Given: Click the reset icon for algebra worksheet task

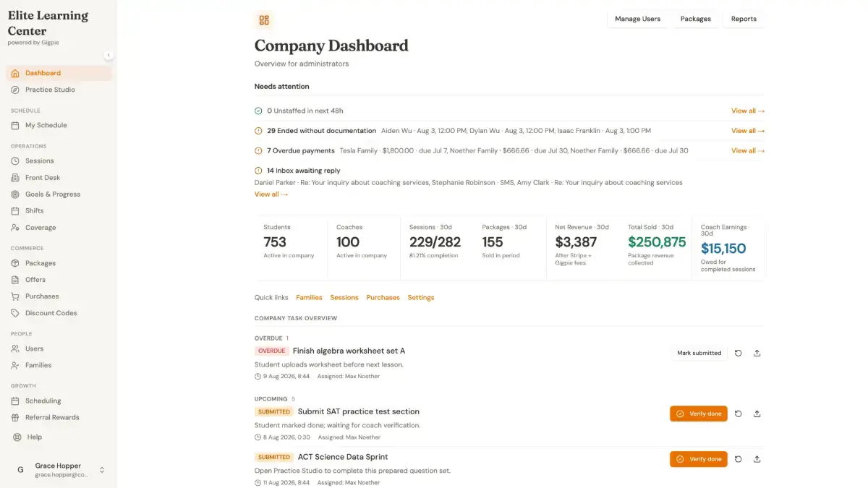Looking at the screenshot, I should [739, 353].
